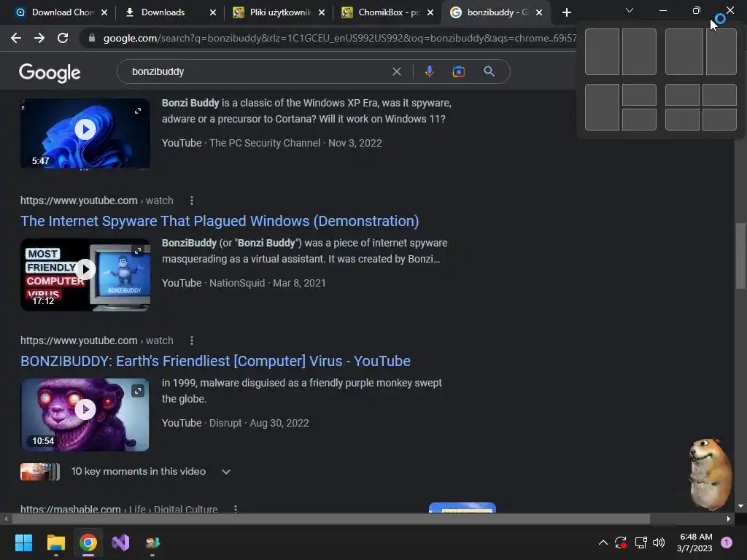747x560 pixels.
Task: Close the ChomikBox tab
Action: (430, 12)
